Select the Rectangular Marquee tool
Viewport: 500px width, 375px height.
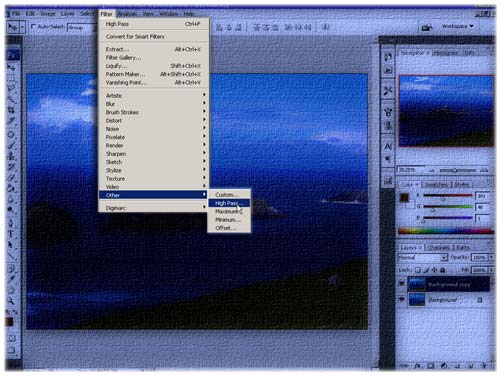click(12, 78)
